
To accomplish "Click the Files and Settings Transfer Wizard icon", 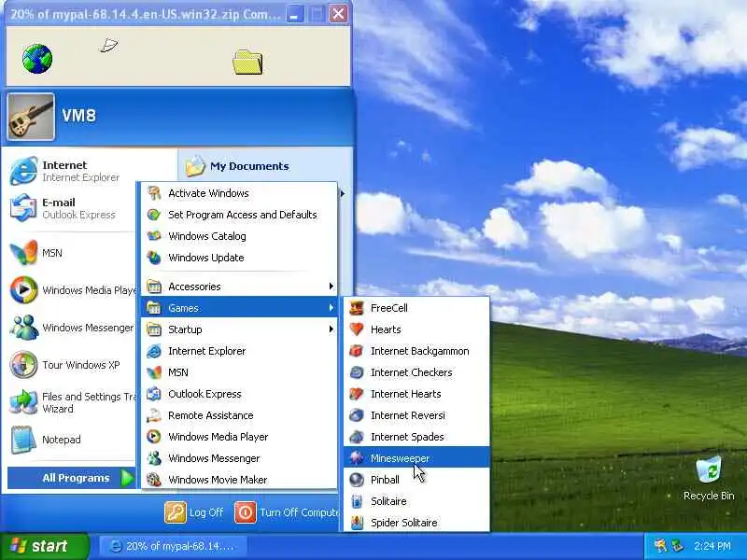I will (23, 402).
